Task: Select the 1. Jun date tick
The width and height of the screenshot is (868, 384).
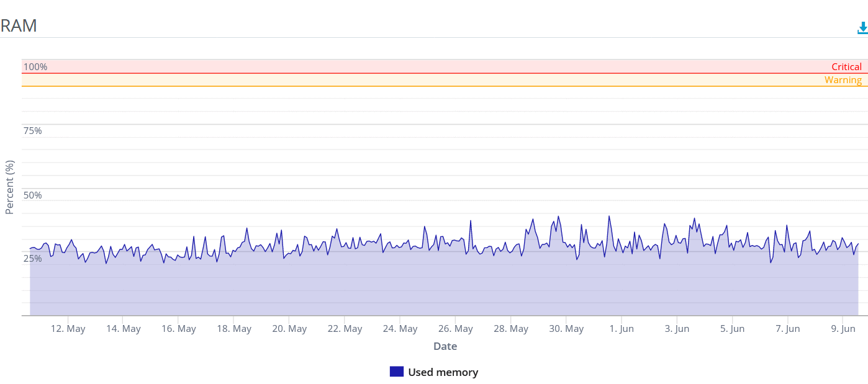Action: [622, 329]
